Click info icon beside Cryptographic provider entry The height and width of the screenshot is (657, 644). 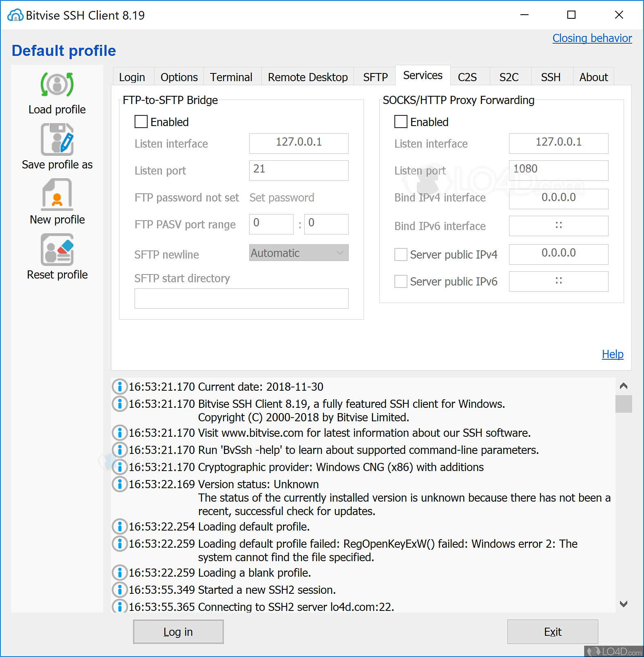(x=120, y=467)
